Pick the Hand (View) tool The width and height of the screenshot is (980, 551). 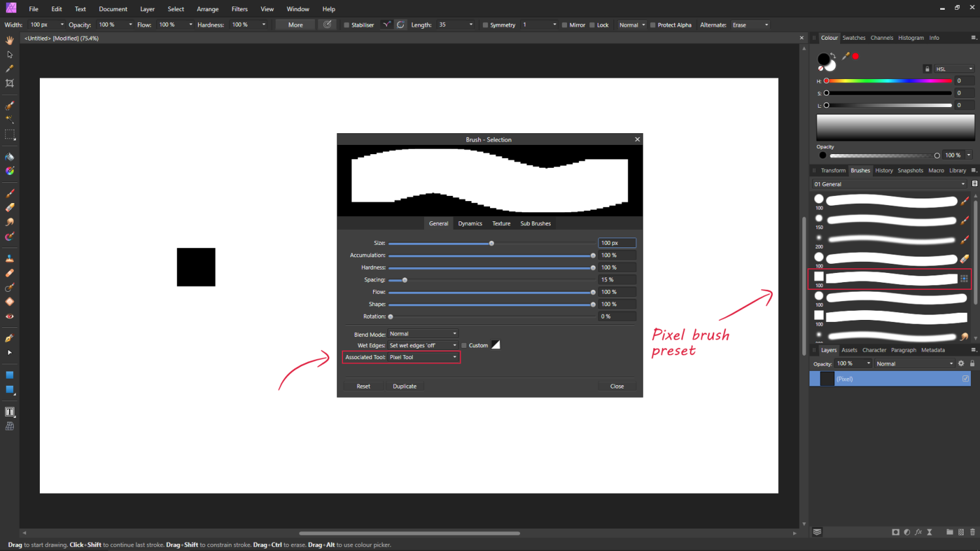point(9,40)
